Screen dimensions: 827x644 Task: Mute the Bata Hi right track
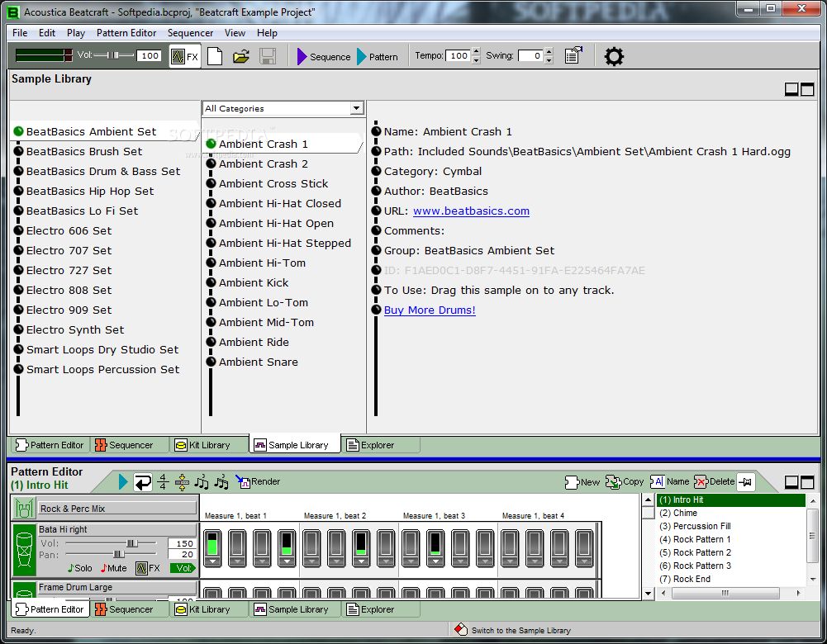(113, 568)
